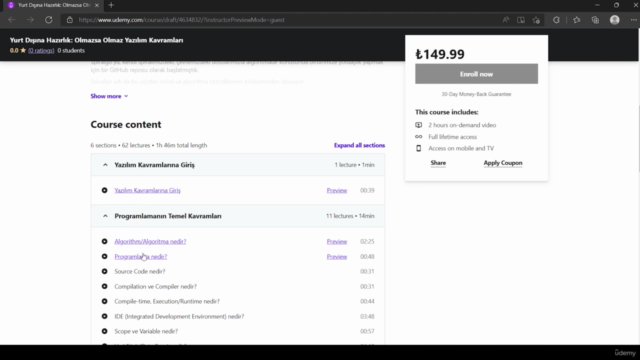Click IDE (Integrated Development Environment) nedir? text

[179, 316]
